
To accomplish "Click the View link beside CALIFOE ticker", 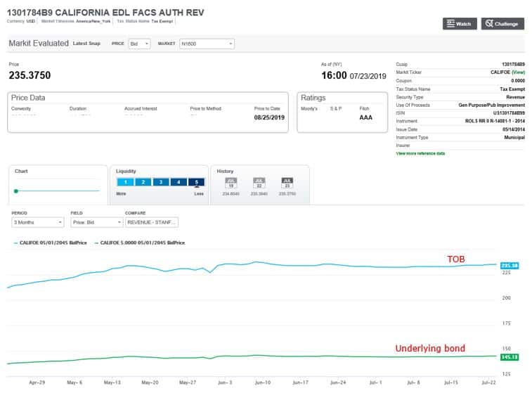I will pos(518,72).
